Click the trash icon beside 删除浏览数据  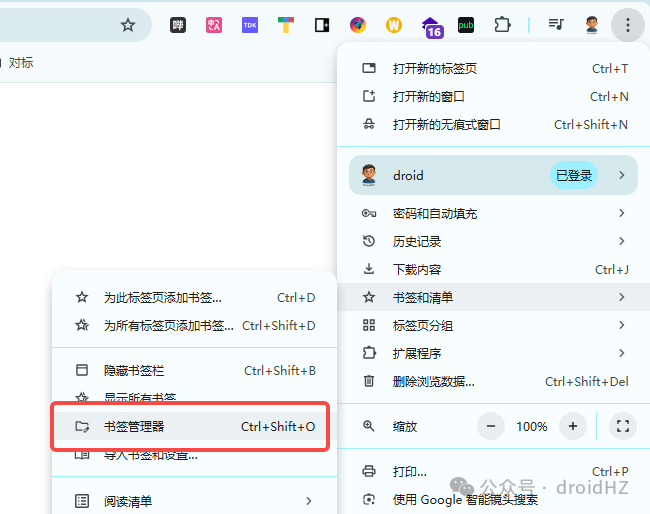point(369,381)
